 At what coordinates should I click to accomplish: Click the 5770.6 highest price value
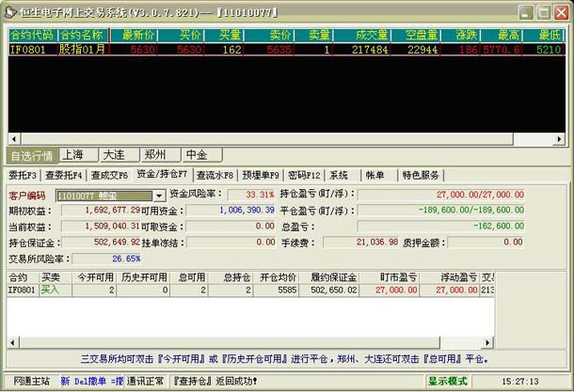coord(502,50)
